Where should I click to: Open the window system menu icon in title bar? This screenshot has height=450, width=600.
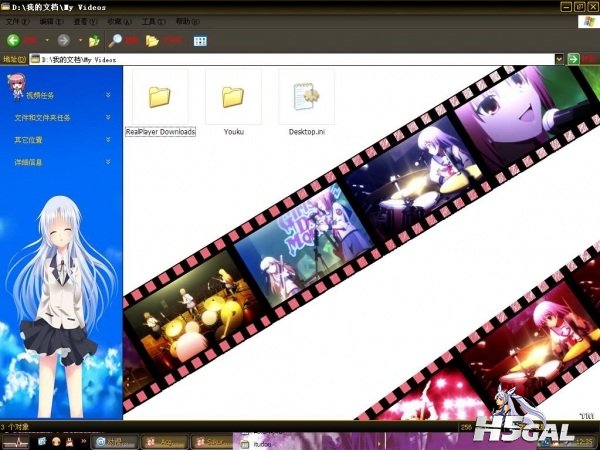pos(5,7)
